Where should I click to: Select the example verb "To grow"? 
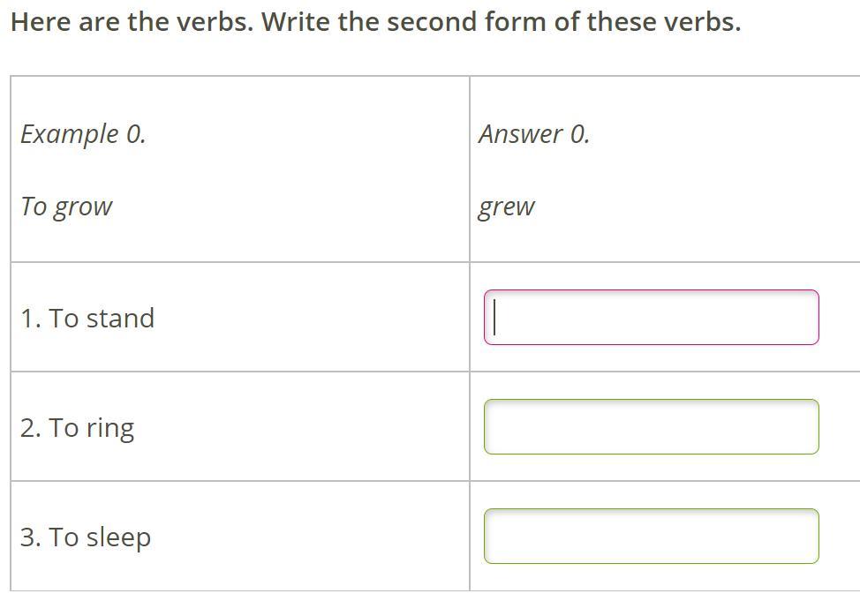pos(66,207)
